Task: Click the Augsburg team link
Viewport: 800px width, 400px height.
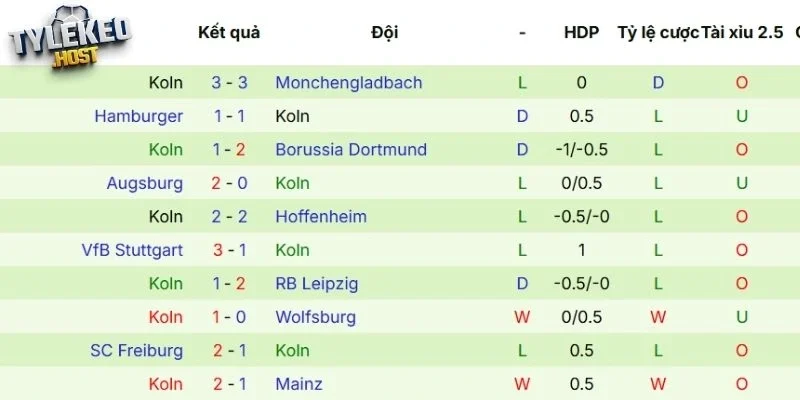Action: 145,183
